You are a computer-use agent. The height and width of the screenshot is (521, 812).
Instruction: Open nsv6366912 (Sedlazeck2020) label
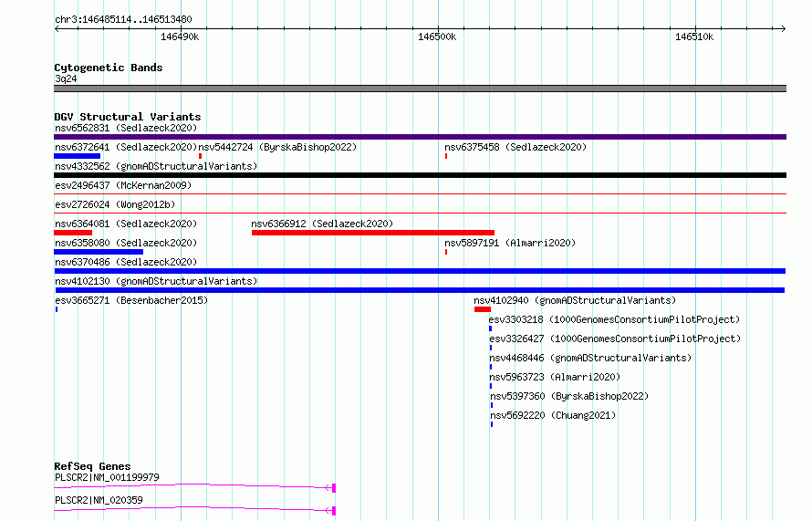(322, 224)
